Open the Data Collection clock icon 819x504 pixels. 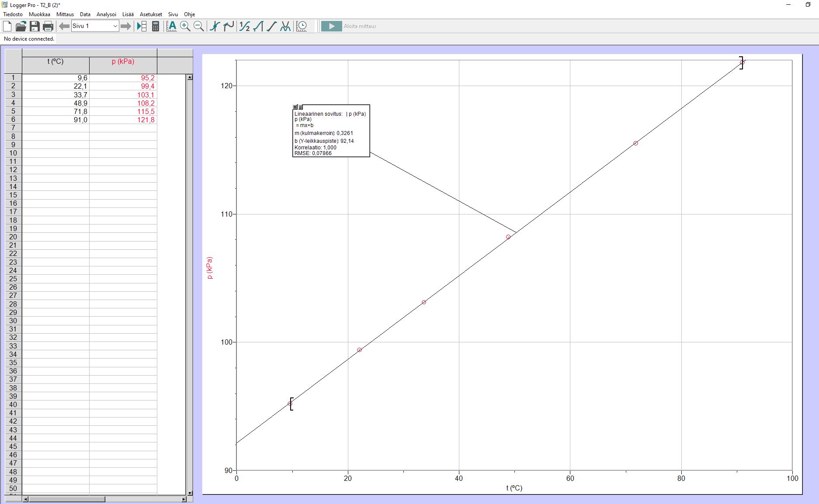tap(302, 26)
